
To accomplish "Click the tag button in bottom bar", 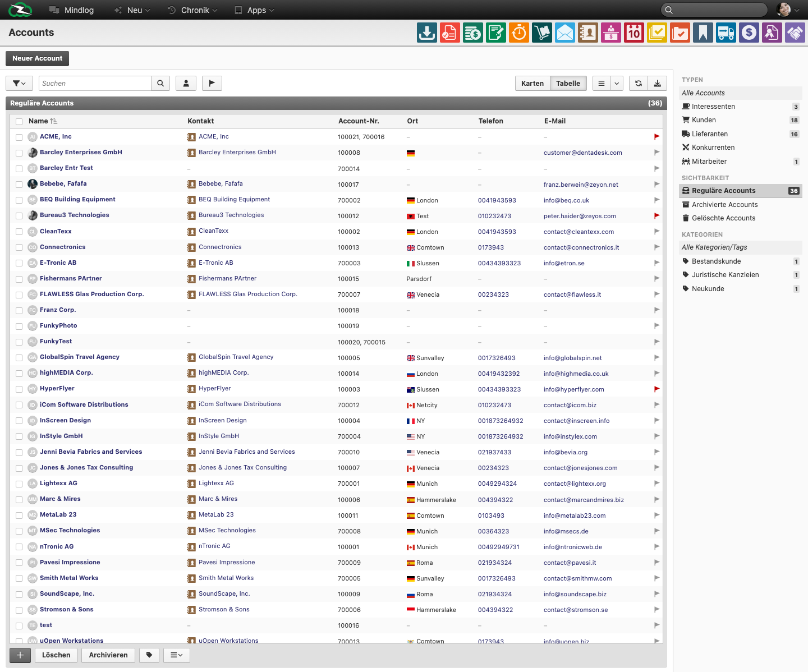I will [x=149, y=655].
